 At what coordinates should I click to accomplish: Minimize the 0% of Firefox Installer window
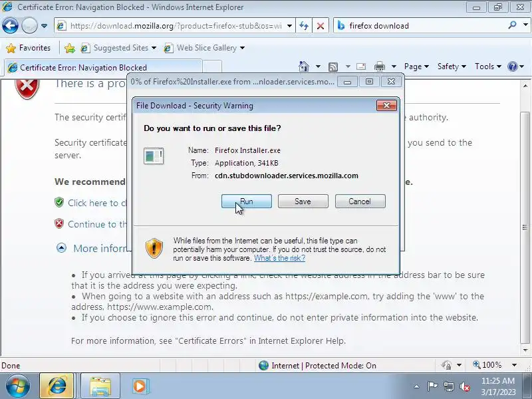click(x=347, y=82)
